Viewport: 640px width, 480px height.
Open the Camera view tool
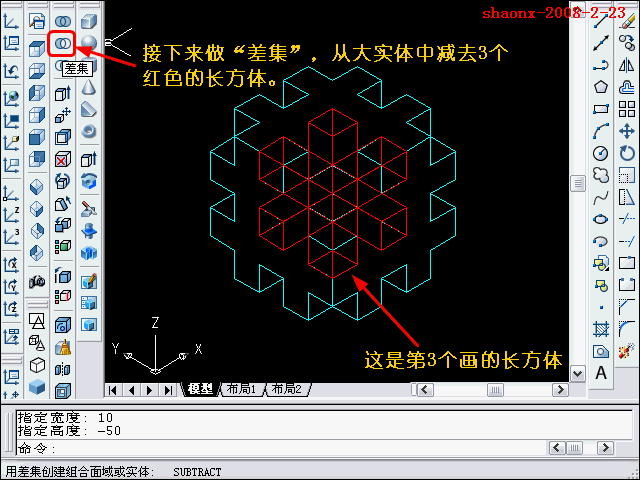(37, 282)
